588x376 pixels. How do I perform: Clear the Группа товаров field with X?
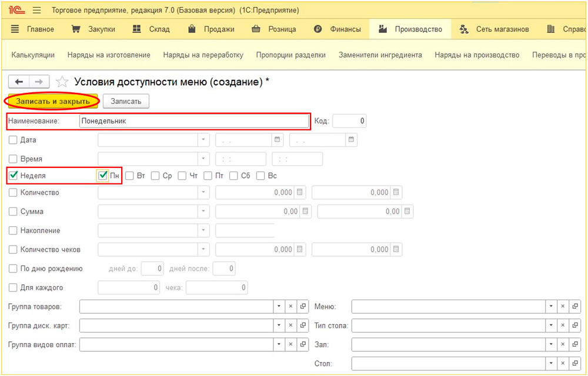click(x=290, y=307)
